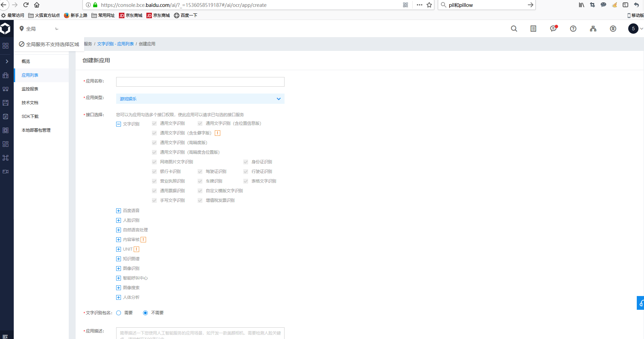
Task: Click orange info icon beside 内容审核
Action: tap(143, 240)
